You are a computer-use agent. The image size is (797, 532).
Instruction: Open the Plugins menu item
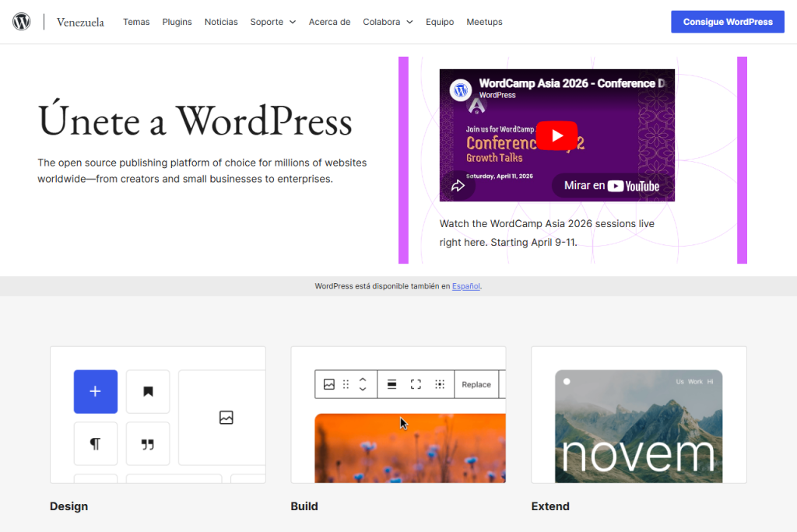pos(177,22)
